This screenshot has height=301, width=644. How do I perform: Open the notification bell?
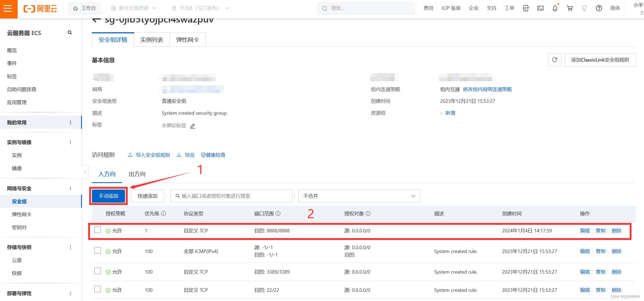(555, 8)
